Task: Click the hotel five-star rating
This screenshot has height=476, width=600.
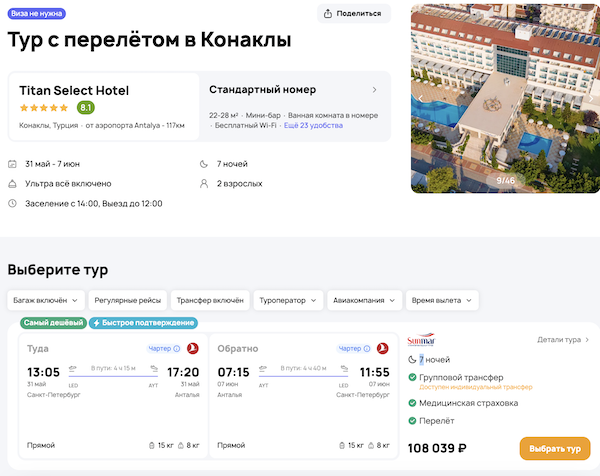Action: 44,108
